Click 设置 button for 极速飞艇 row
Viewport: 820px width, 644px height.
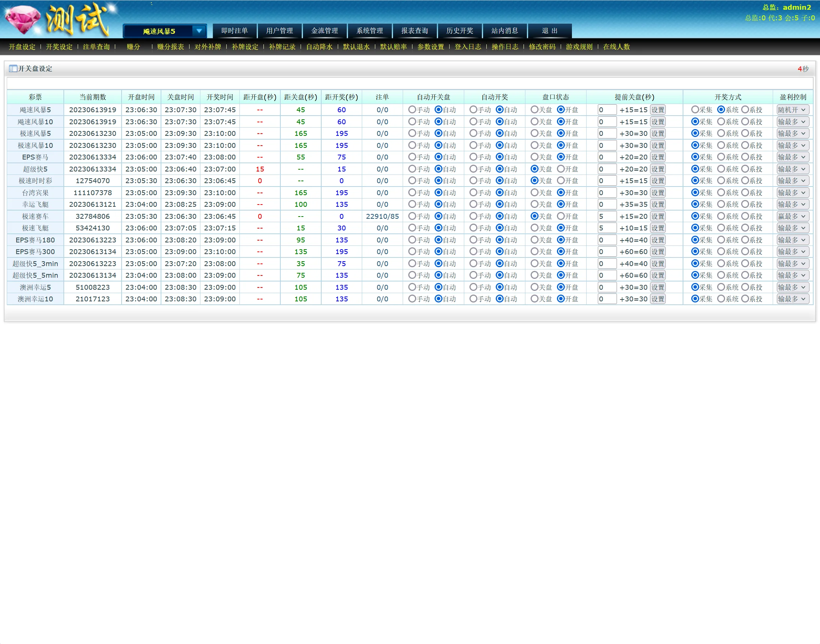pyautogui.click(x=658, y=228)
